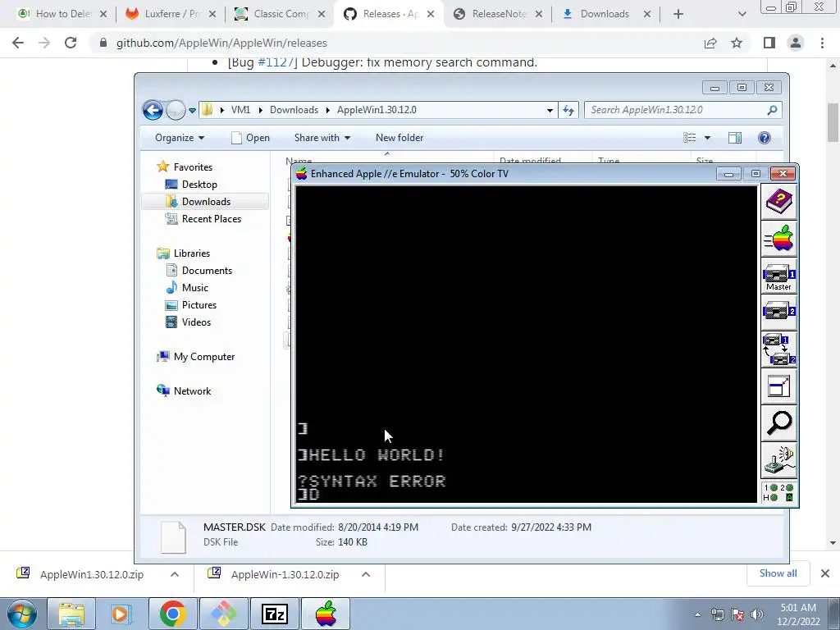Show hidden system tray icons
The height and width of the screenshot is (630, 840).
click(x=697, y=614)
